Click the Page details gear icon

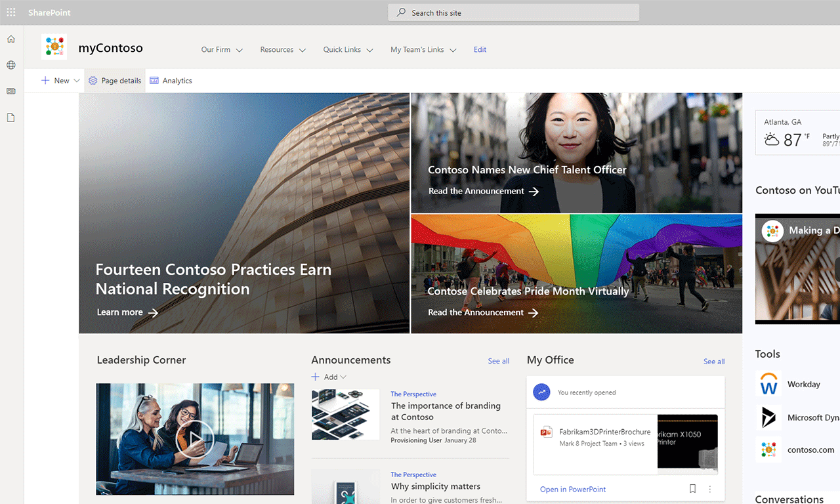point(93,81)
